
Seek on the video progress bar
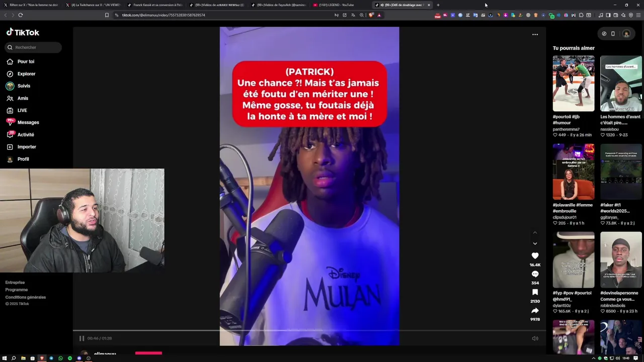coord(309,331)
